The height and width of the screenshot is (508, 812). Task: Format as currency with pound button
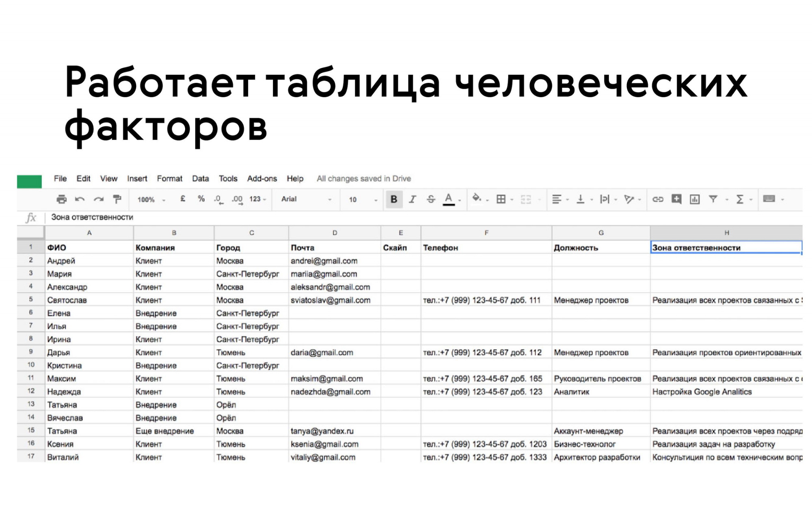(183, 199)
